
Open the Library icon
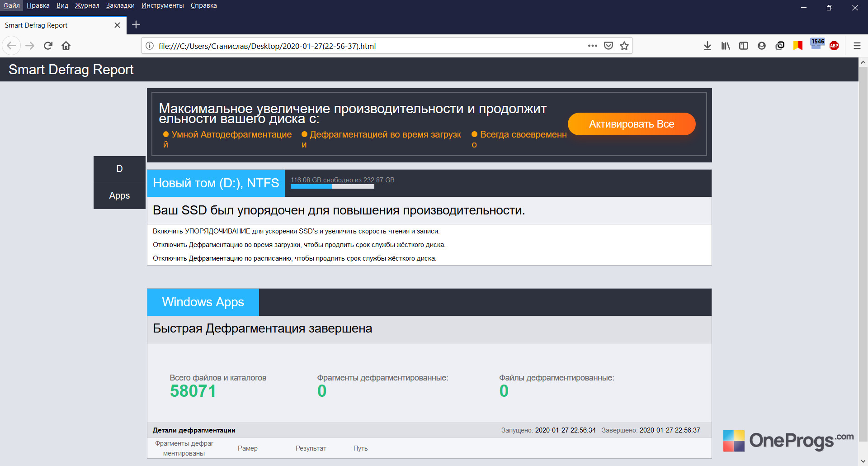[726, 46]
